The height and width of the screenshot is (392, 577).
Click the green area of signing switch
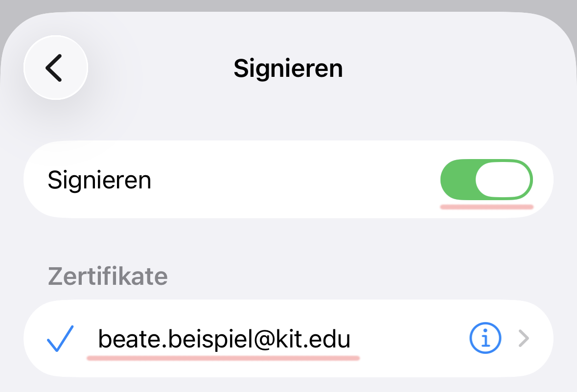coord(458,180)
